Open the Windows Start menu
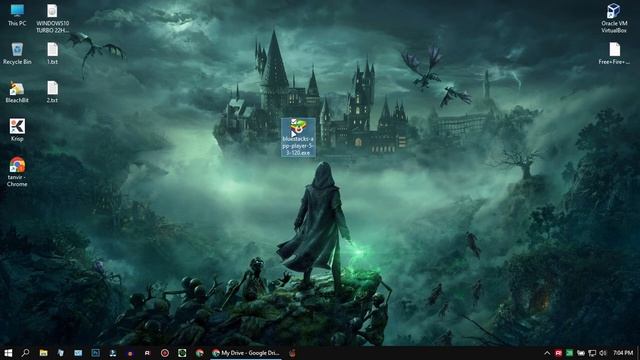The image size is (640, 360). tap(8, 353)
